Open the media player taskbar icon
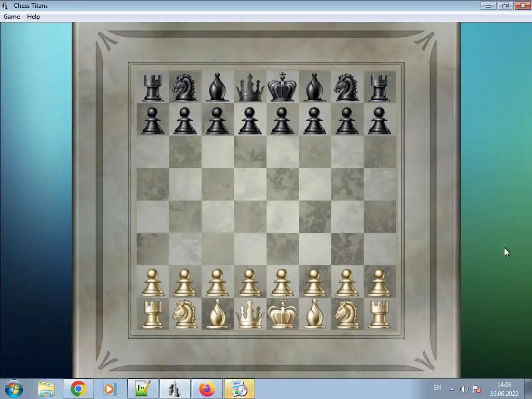This screenshot has width=532, height=399. (x=109, y=389)
